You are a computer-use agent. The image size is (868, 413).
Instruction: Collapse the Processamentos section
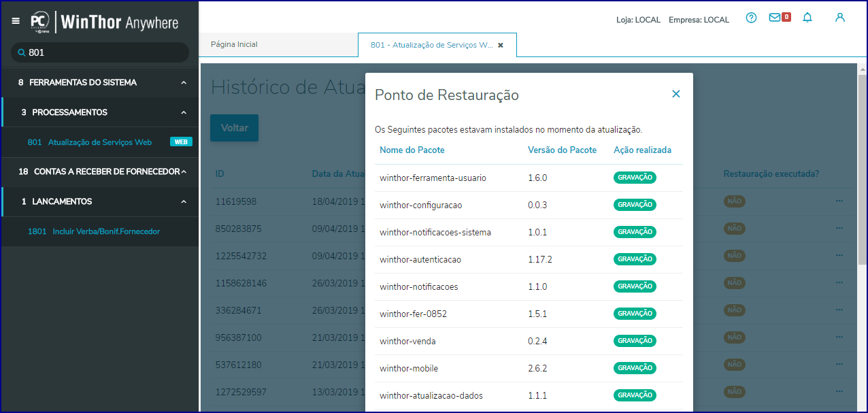184,112
